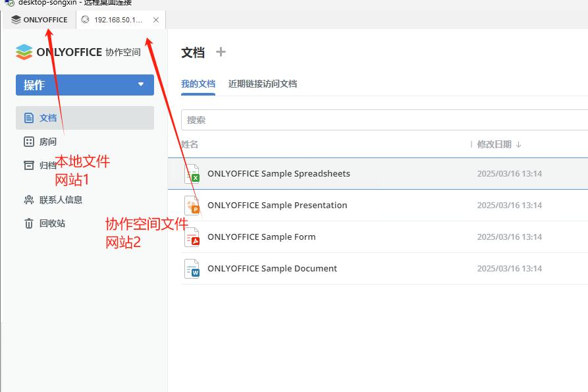
Task: Click the Sample Spreadsheets date 2025/03/16 13:14
Action: [509, 174]
